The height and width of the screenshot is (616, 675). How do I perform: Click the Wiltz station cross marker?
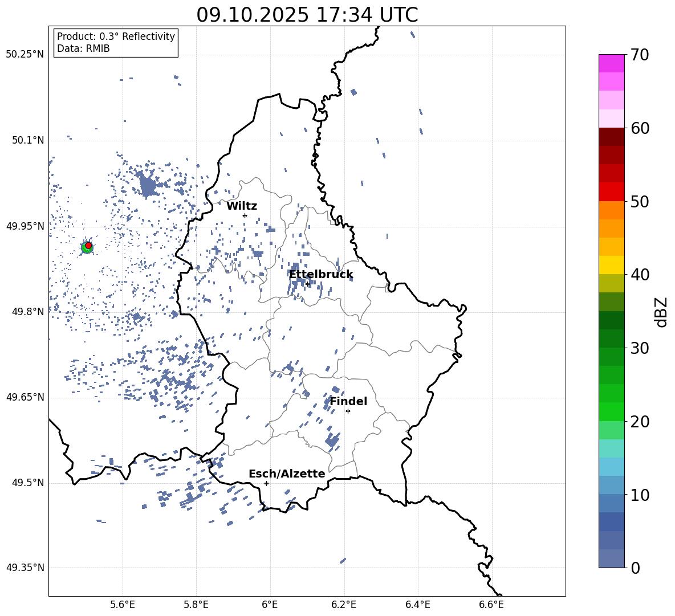245,215
